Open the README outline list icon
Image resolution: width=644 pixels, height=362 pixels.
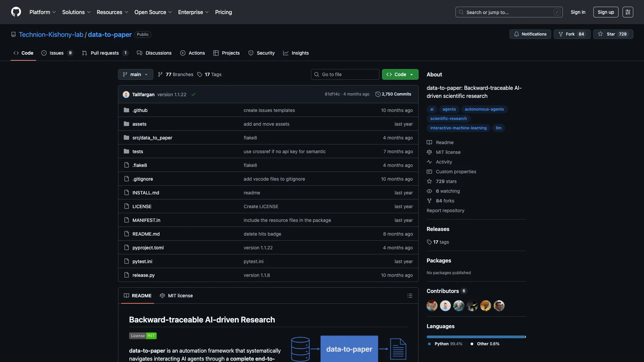410,296
